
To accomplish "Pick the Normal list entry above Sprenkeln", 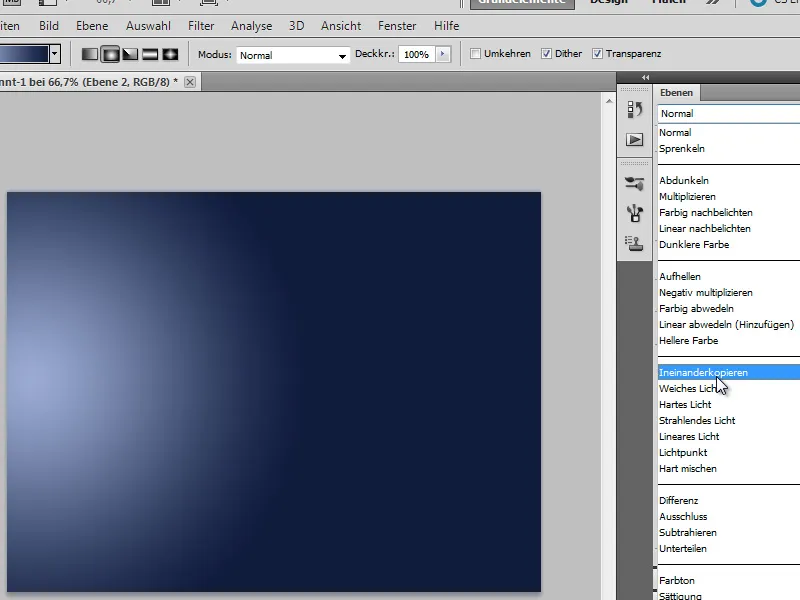I will click(729, 133).
